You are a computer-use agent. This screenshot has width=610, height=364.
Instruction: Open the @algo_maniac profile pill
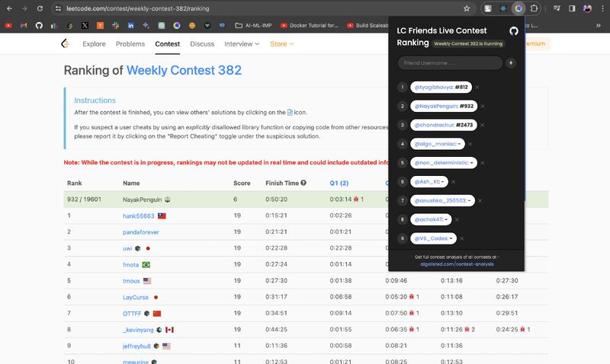[x=437, y=144]
